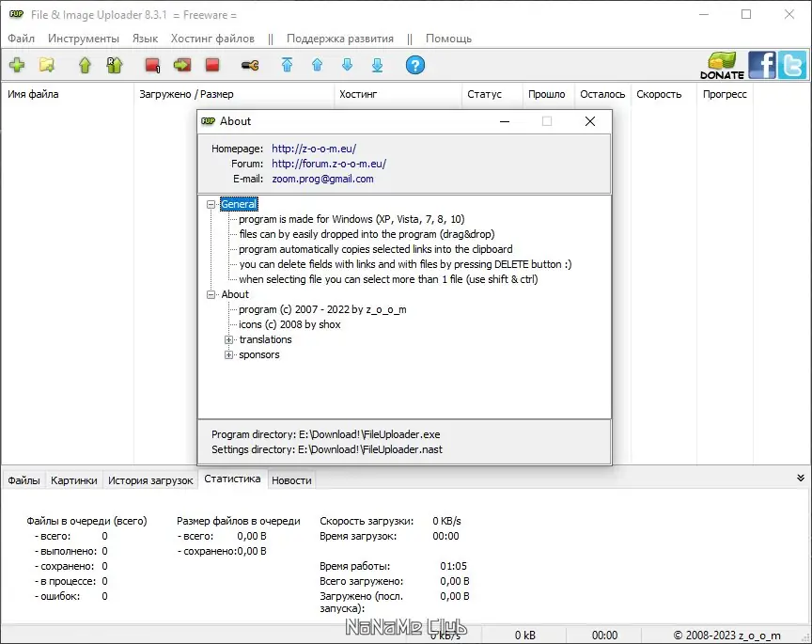Click the blue move up arrow
The width and height of the screenshot is (812, 644).
point(318,65)
